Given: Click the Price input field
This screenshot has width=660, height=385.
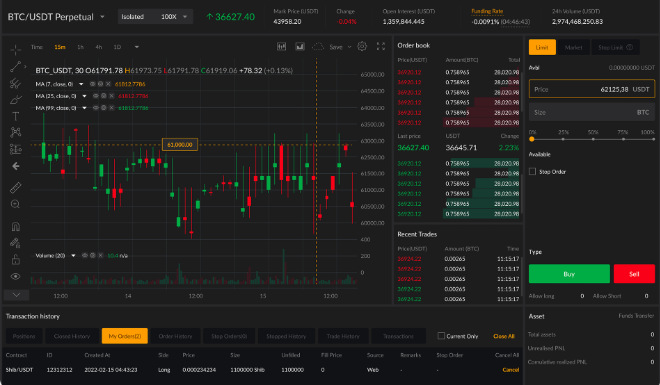Looking at the screenshot, I should click(x=592, y=89).
